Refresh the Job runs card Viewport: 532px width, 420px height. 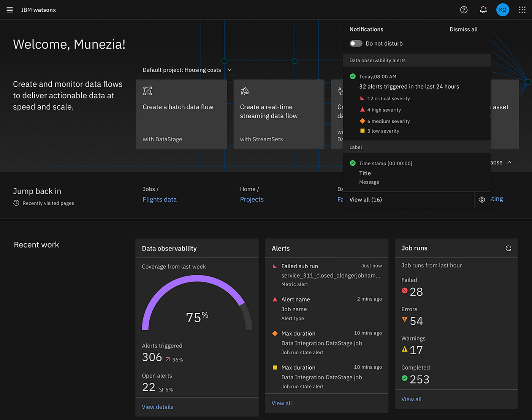[508, 248]
